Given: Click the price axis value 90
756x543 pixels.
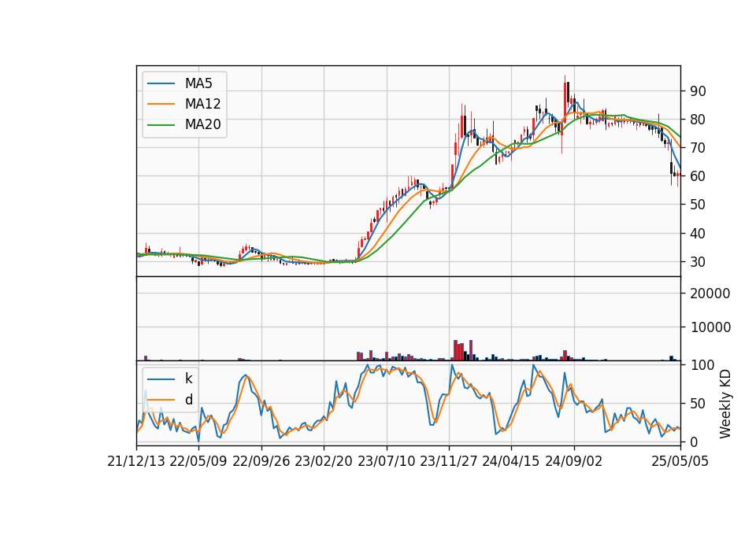Looking at the screenshot, I should pyautogui.click(x=698, y=91).
